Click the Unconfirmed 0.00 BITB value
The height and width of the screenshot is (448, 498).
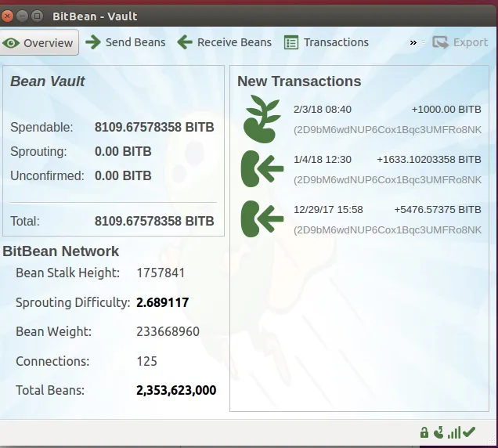(123, 175)
